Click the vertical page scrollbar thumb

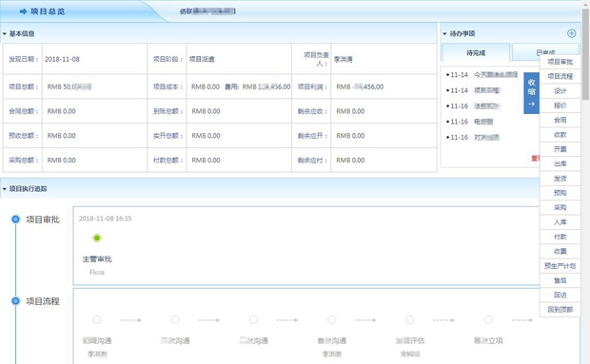point(585,53)
